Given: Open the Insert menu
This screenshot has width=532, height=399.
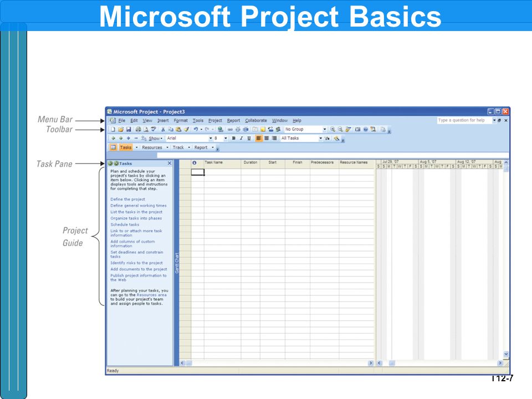Looking at the screenshot, I should 163,120.
